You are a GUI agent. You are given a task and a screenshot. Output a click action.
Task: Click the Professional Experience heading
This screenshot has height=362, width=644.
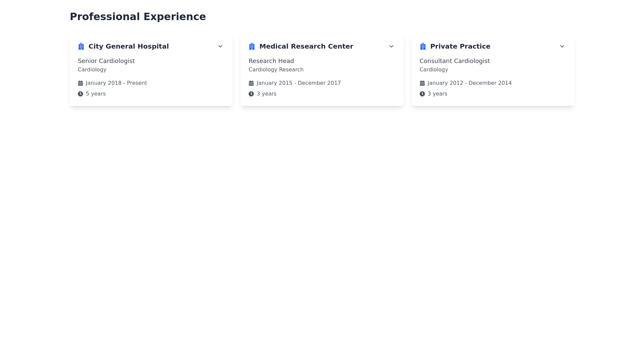point(138,17)
